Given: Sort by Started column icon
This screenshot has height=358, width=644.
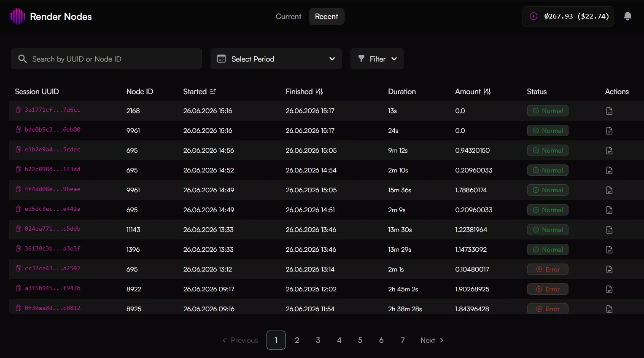Looking at the screenshot, I should point(213,92).
